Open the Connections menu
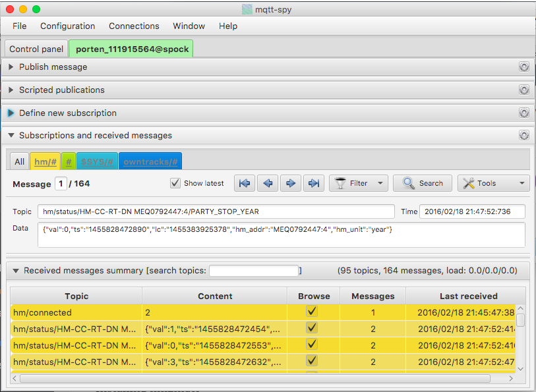 click(134, 26)
